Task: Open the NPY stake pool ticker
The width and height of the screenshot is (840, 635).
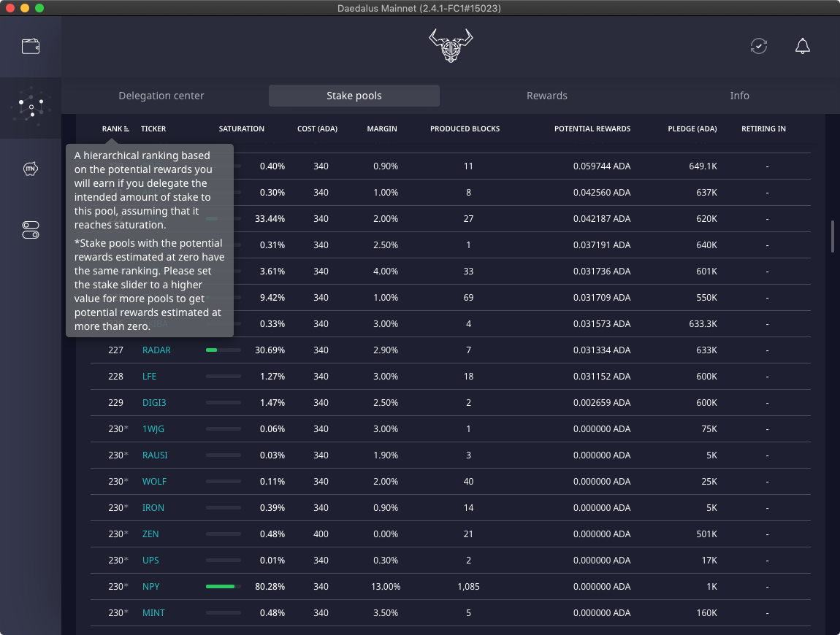Action: pos(151,586)
